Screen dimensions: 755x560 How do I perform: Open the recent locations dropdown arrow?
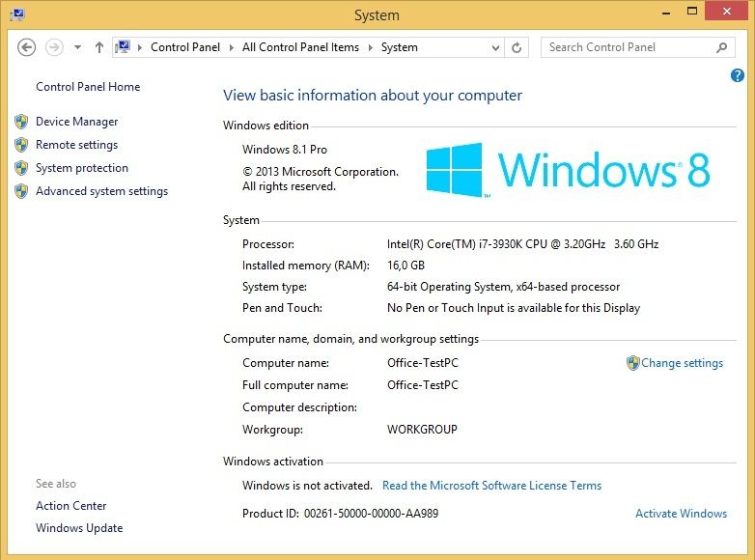pyautogui.click(x=77, y=47)
